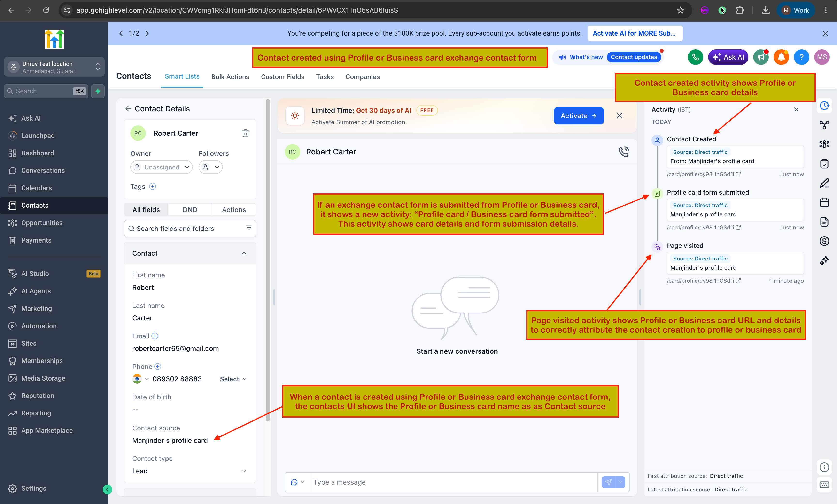Image resolution: width=837 pixels, height=504 pixels.
Task: Open the message channel selector dropdown
Action: [x=298, y=482]
